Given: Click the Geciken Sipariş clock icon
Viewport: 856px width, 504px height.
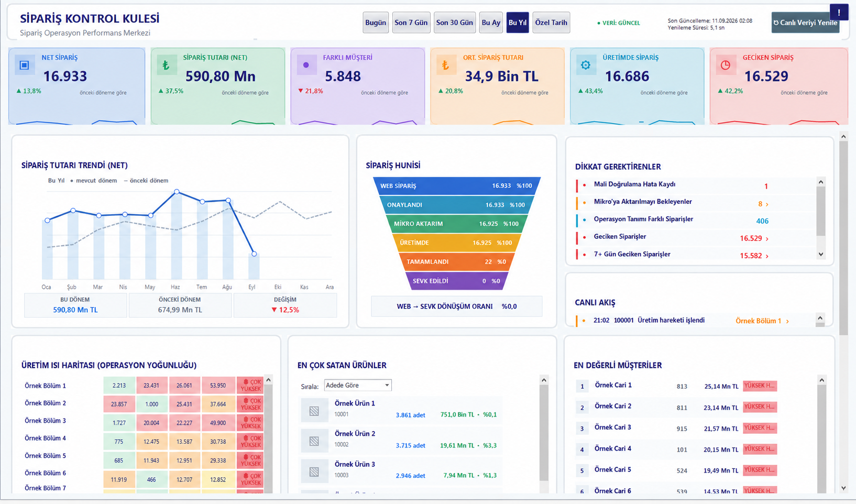Looking at the screenshot, I should tap(726, 65).
